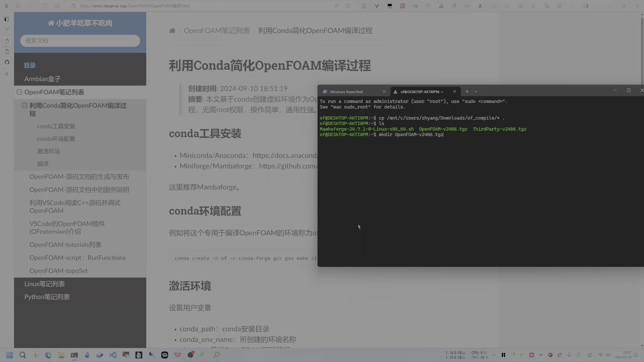Go to the conda环境配置 sidebar entry
Viewport: 644px width, 362px height.
coord(56,139)
